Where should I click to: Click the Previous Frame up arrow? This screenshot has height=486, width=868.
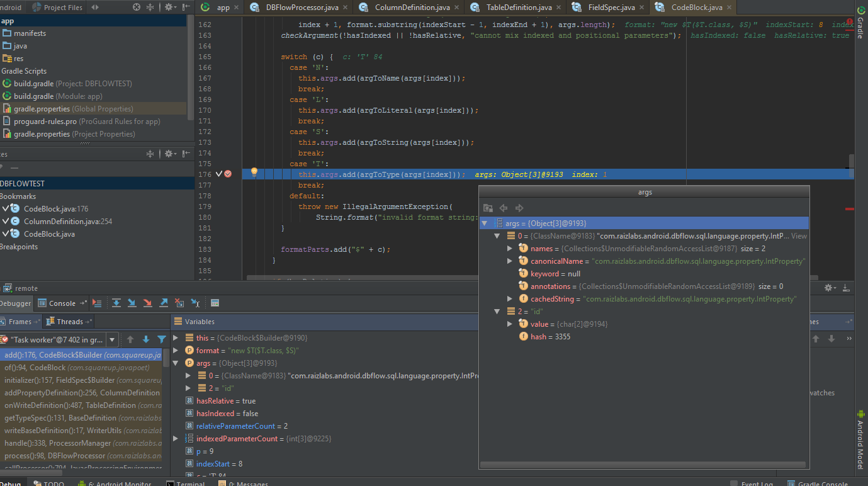click(x=130, y=339)
